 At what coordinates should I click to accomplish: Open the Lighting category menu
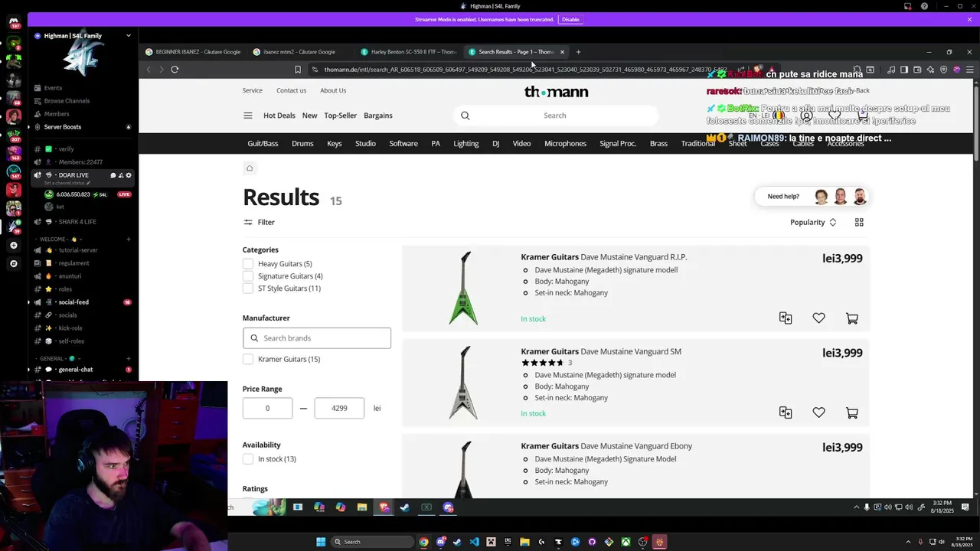(x=465, y=144)
